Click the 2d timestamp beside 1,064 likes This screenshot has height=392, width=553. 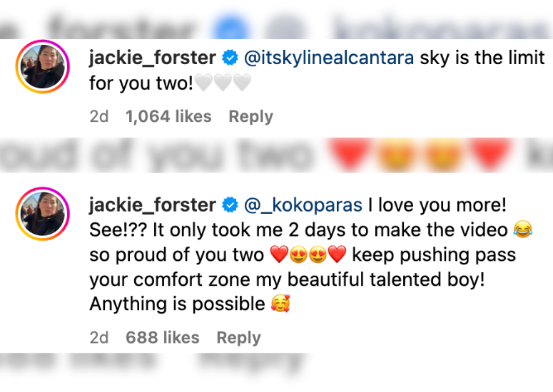coord(99,117)
